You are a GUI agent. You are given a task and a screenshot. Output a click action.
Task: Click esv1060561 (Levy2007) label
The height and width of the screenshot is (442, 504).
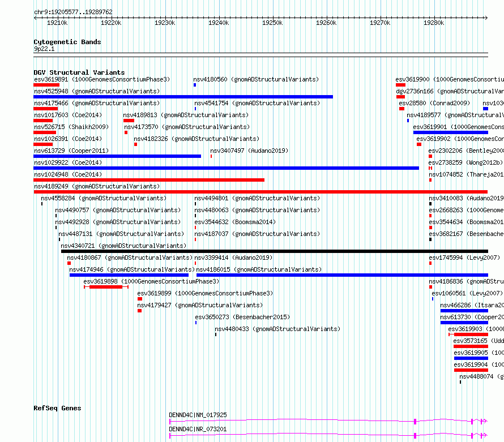point(467,293)
